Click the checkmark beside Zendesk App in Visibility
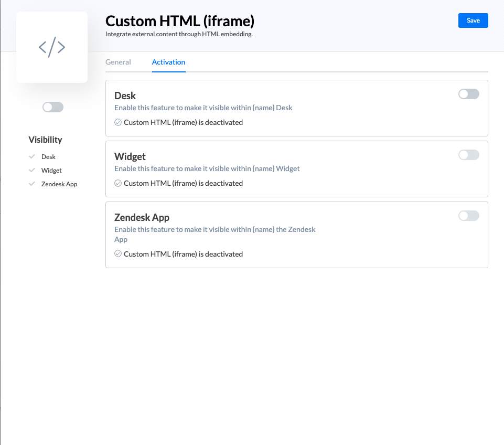This screenshot has height=445, width=504. point(32,184)
